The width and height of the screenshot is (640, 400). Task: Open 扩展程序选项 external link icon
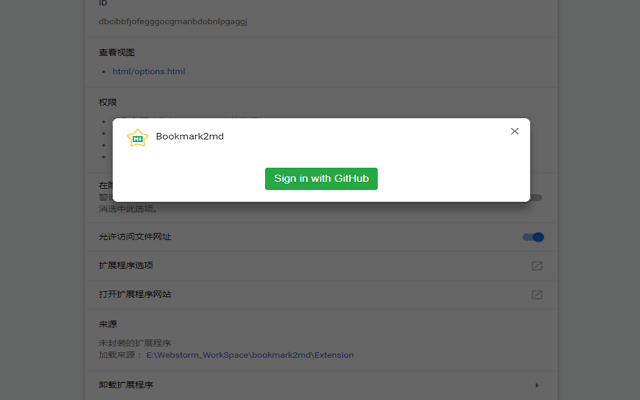pos(537,266)
